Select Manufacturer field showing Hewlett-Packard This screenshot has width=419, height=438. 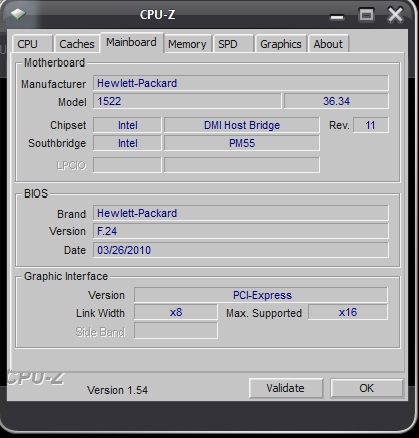pos(241,83)
